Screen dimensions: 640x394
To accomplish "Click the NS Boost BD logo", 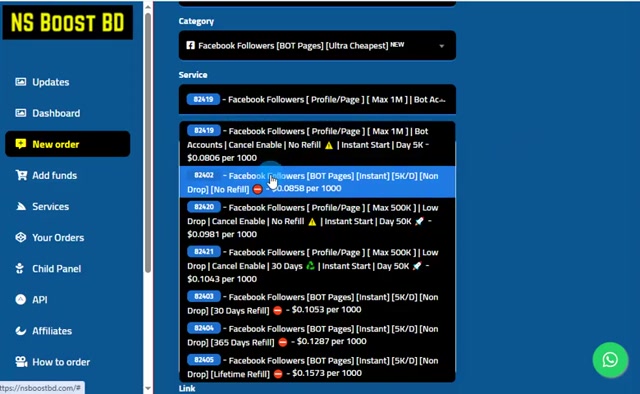I will coord(67,22).
